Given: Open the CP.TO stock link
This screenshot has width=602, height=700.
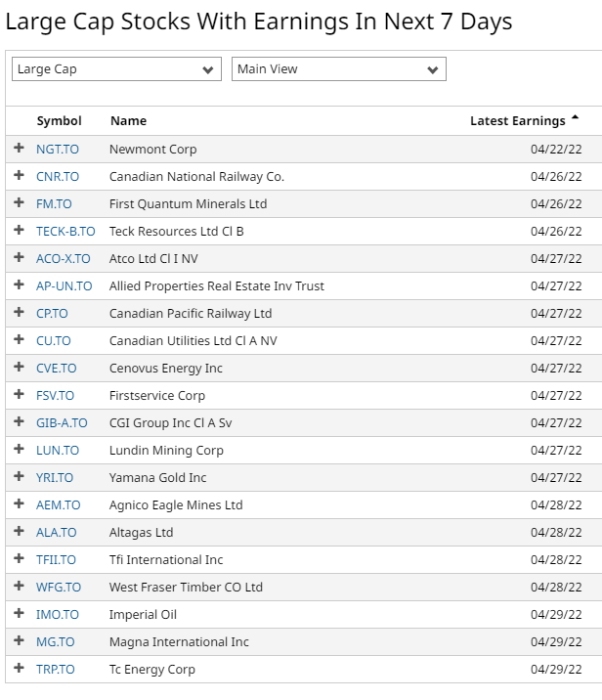Looking at the screenshot, I should click(52, 314).
